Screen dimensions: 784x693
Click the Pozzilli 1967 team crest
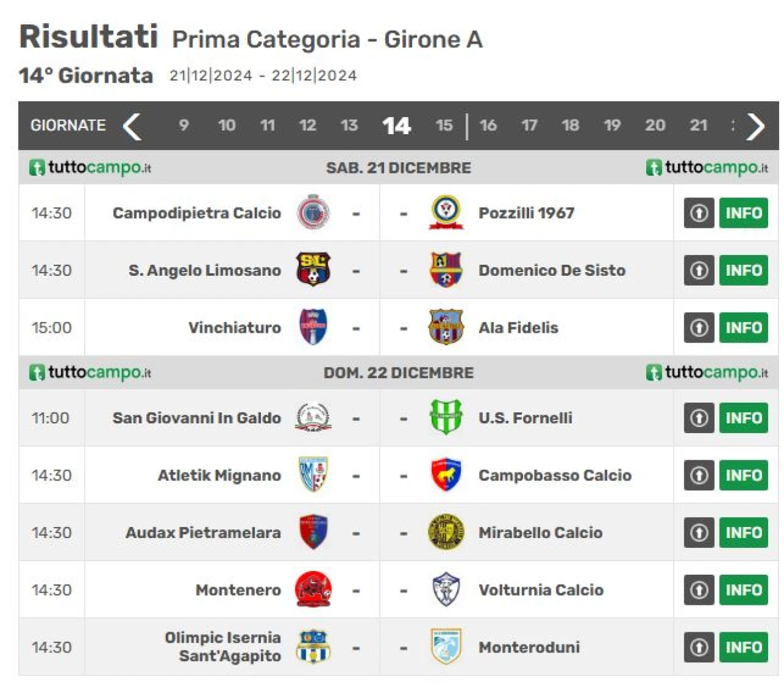click(445, 213)
